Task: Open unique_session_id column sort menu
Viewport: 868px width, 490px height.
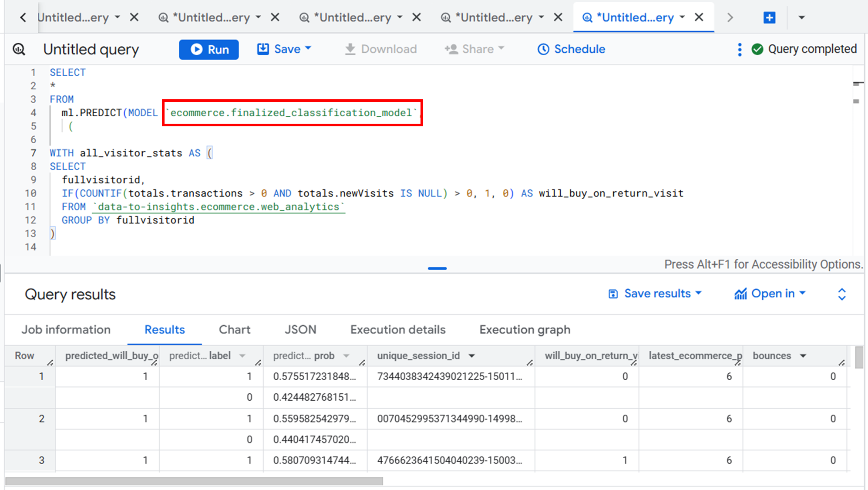Action: click(472, 356)
